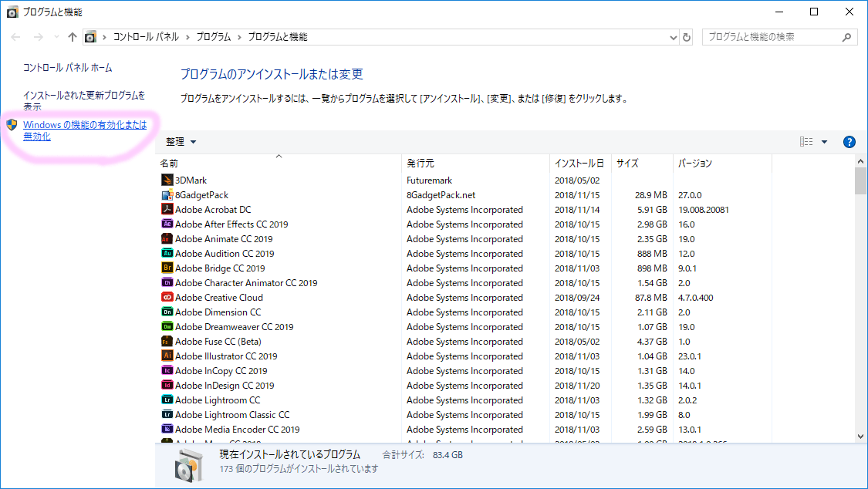Click publisher cell Futuremark
868x489 pixels.
point(429,180)
